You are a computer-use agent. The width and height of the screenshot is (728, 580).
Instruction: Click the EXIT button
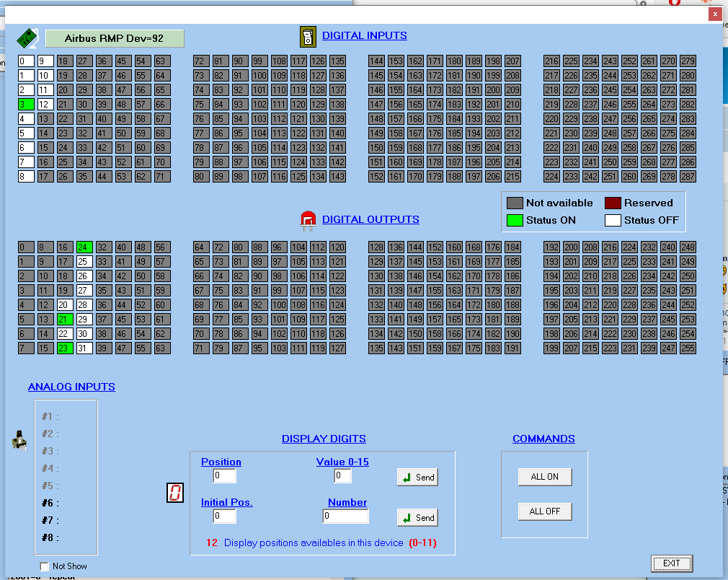(671, 563)
